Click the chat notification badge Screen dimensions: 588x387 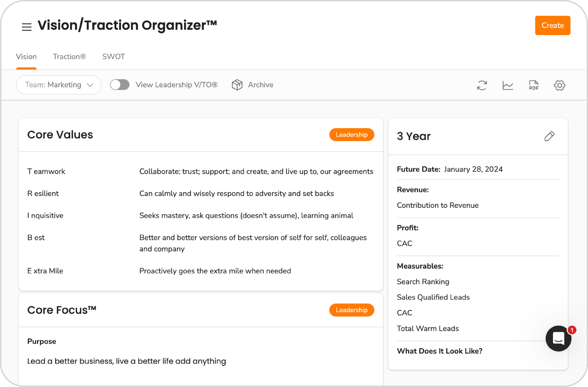(572, 330)
